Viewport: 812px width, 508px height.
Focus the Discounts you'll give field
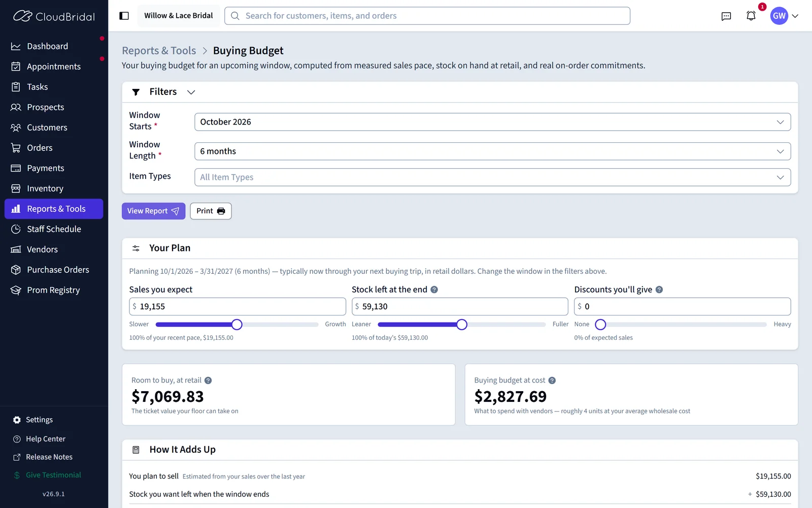click(683, 306)
